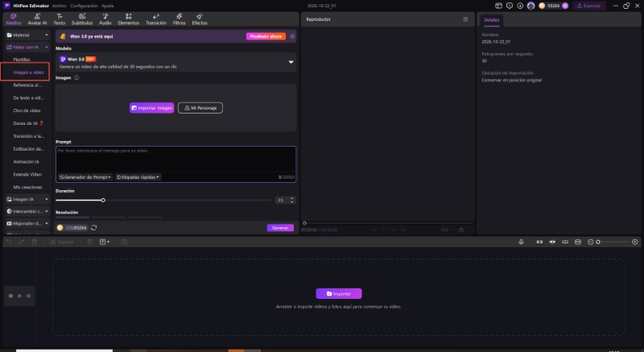Open the Avatar AI tab

pos(37,19)
